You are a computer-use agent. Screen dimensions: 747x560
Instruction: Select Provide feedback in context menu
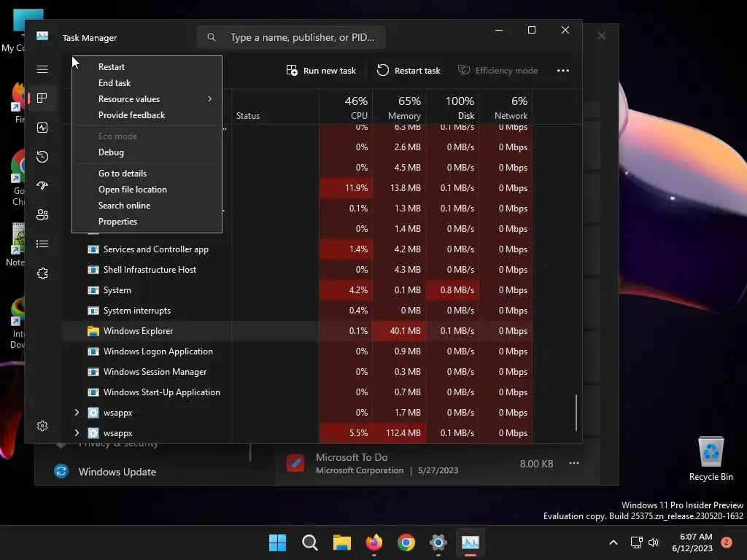point(147,115)
